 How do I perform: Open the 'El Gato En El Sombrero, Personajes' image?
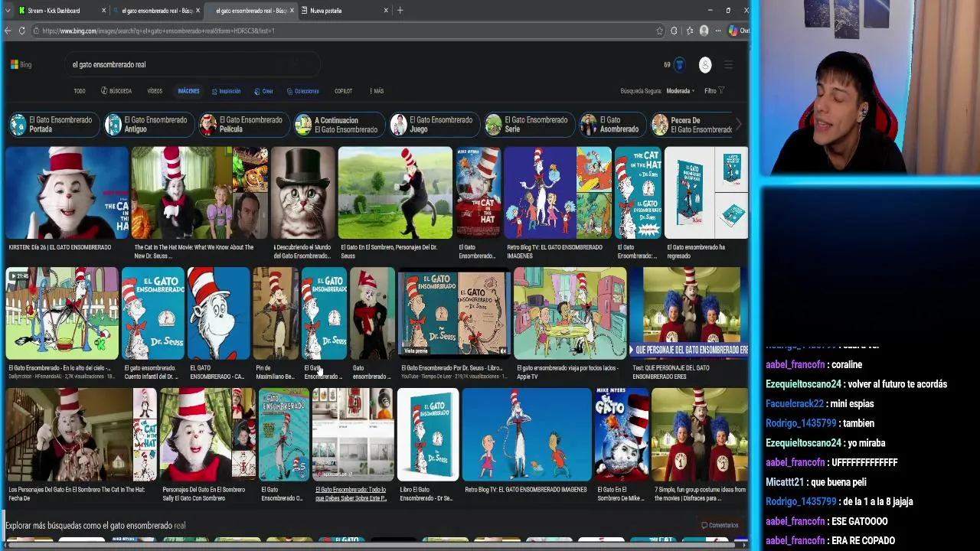[x=395, y=193]
